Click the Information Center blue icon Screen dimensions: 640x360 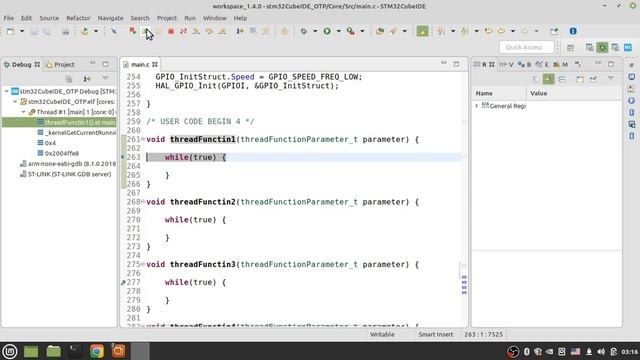[573, 31]
